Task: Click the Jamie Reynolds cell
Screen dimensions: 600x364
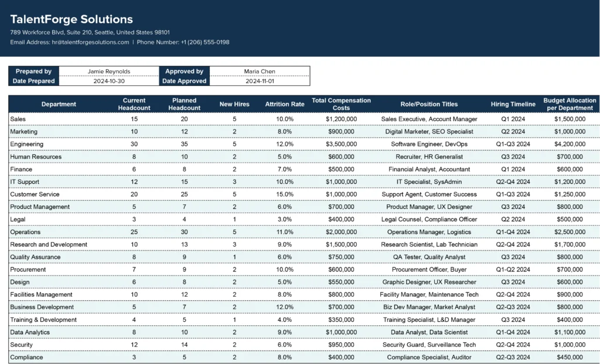Action: click(109, 71)
